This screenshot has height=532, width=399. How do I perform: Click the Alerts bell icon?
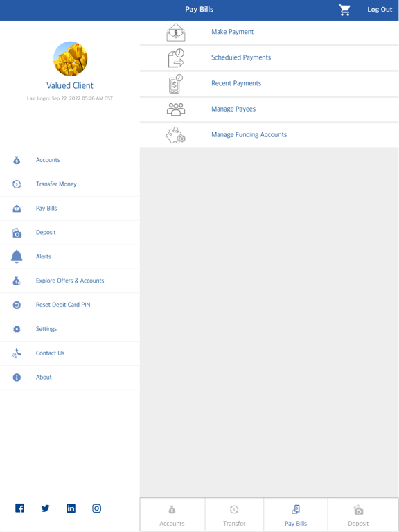coord(17,257)
